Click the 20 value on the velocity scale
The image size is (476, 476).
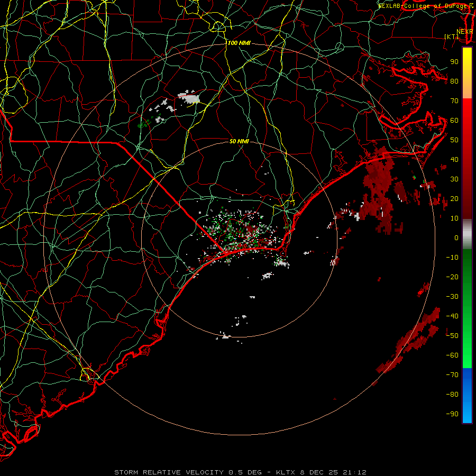pos(454,198)
